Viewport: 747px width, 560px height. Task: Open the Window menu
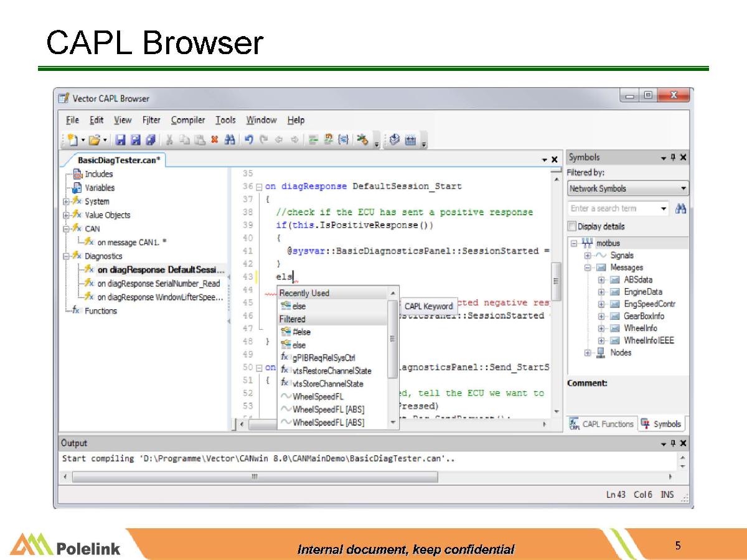(261, 120)
